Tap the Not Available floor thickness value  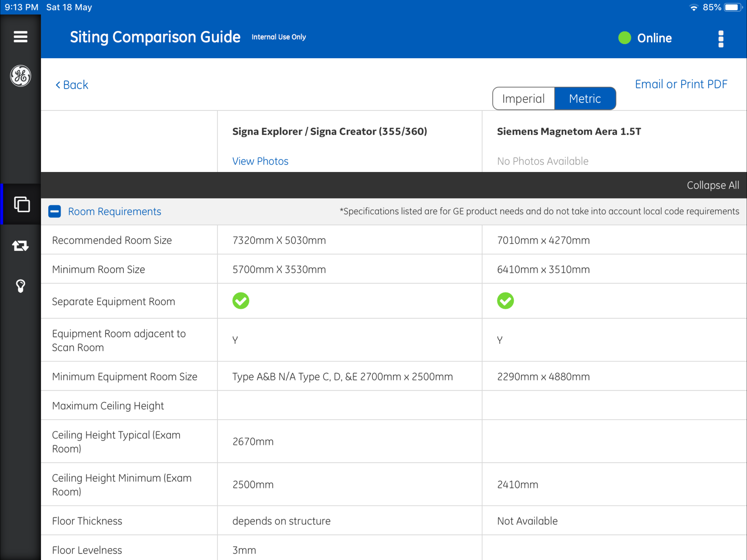tap(527, 521)
